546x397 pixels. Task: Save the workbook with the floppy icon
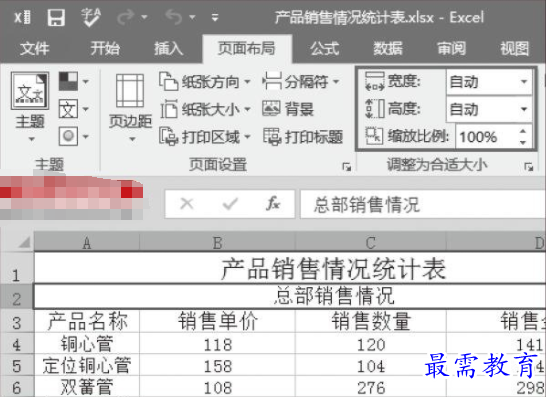point(56,17)
